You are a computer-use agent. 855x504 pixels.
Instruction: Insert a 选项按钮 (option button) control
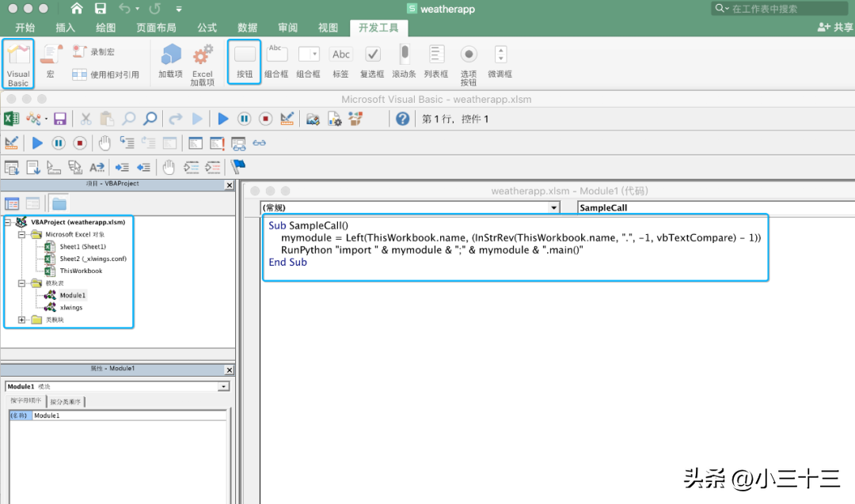coord(469,65)
